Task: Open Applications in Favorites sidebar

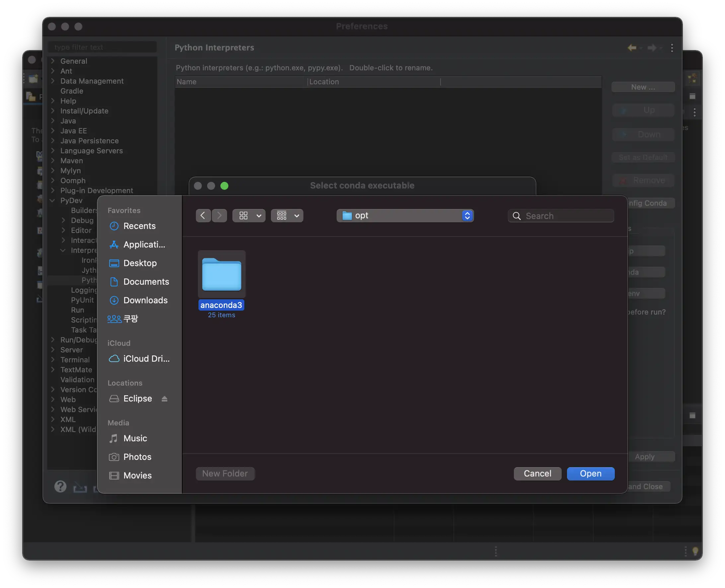Action: pyautogui.click(x=144, y=245)
